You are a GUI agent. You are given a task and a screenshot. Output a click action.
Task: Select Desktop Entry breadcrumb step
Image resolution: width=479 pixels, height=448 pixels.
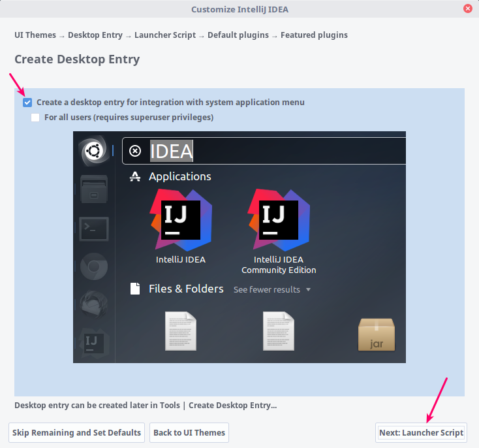tap(95, 35)
